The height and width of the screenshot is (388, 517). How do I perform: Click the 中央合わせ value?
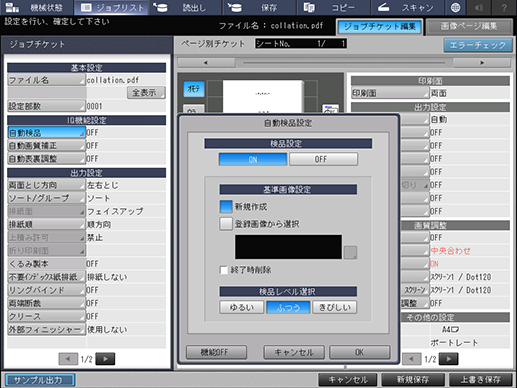pyautogui.click(x=450, y=251)
